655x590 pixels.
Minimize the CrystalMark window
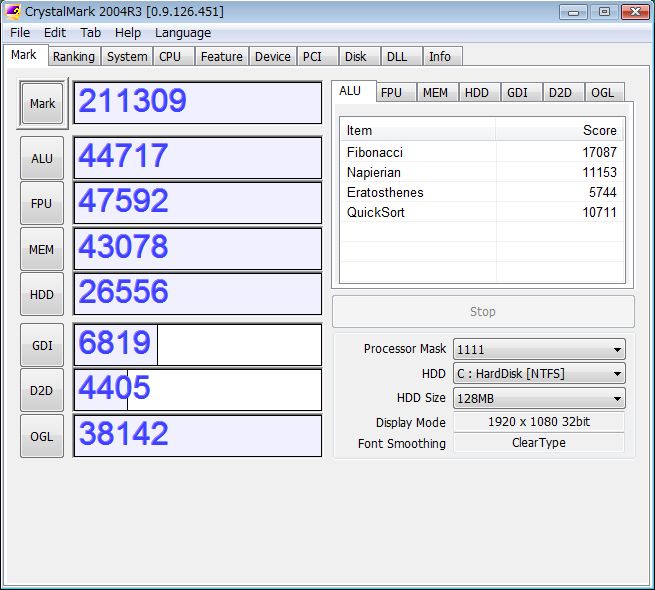tap(574, 12)
